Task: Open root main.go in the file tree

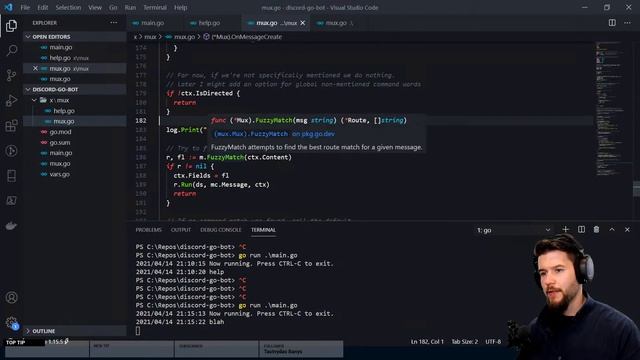Action: coord(75,153)
